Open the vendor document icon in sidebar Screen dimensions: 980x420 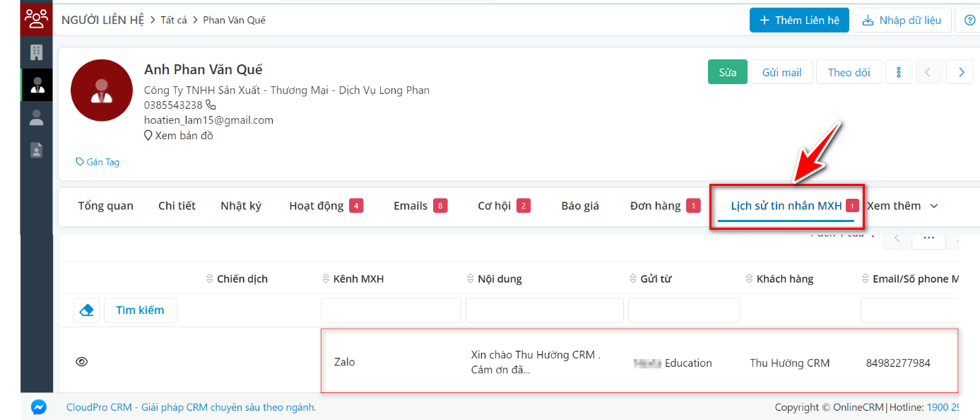click(x=36, y=150)
